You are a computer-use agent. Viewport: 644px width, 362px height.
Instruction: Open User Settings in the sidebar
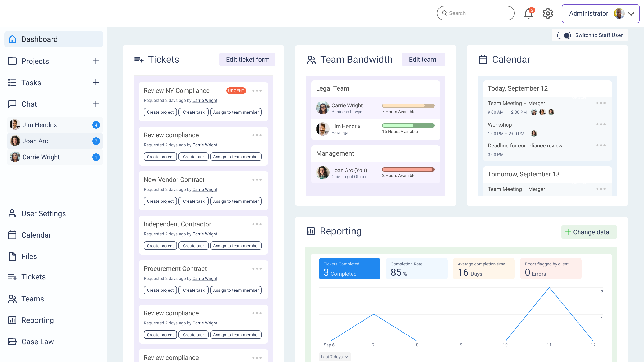[44, 213]
